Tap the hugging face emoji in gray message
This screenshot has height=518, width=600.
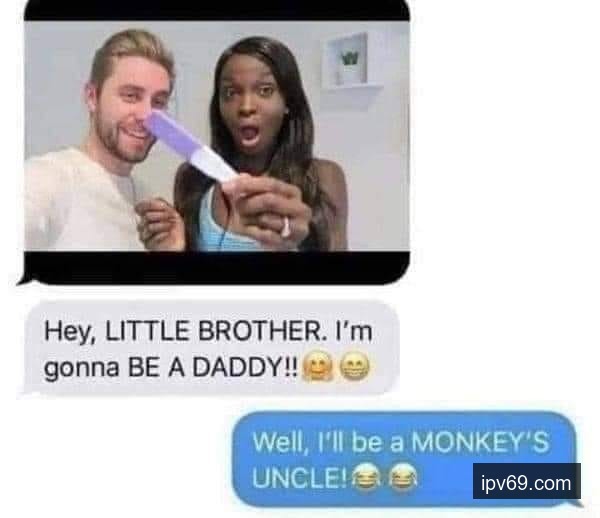tap(316, 367)
